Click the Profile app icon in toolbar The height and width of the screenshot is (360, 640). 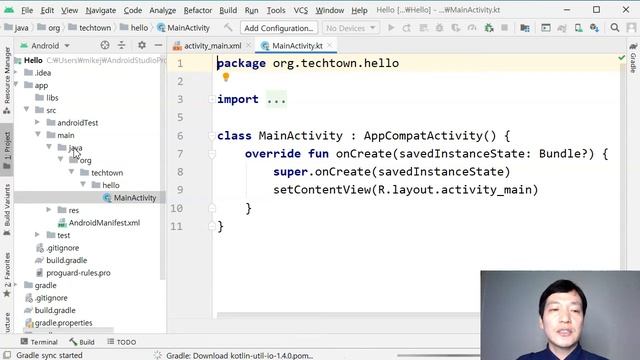(x=472, y=28)
